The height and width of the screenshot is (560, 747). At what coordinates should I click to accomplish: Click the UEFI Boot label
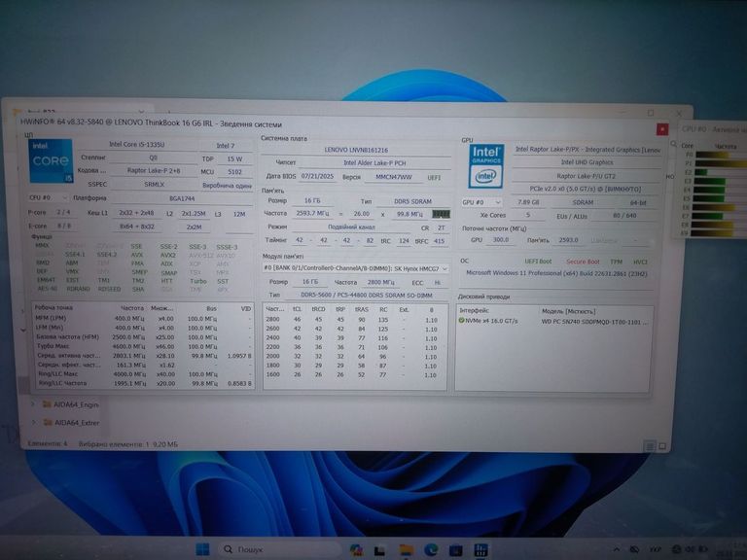click(538, 262)
